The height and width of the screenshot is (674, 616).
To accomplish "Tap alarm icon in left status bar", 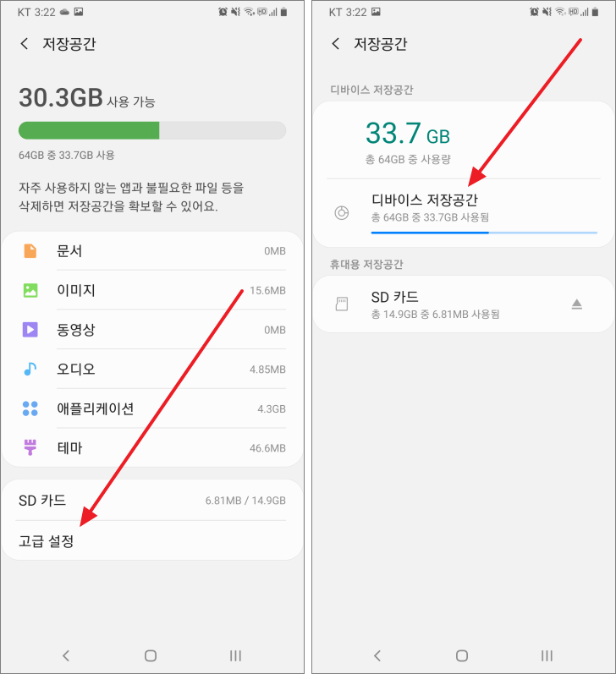I will pos(223,12).
